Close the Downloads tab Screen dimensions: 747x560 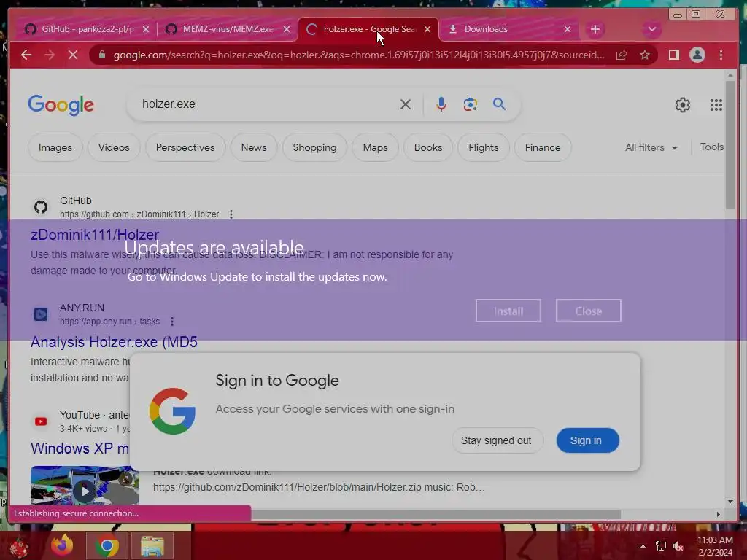pos(568,29)
